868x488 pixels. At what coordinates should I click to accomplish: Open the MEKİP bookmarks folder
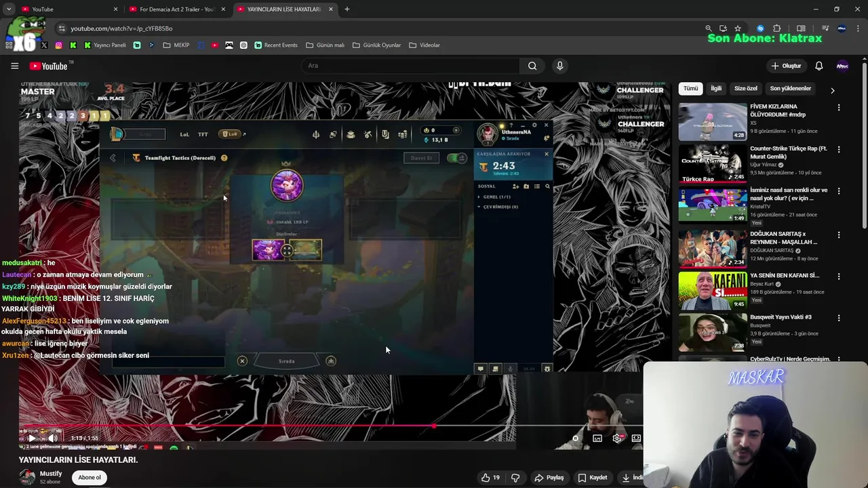tap(176, 45)
